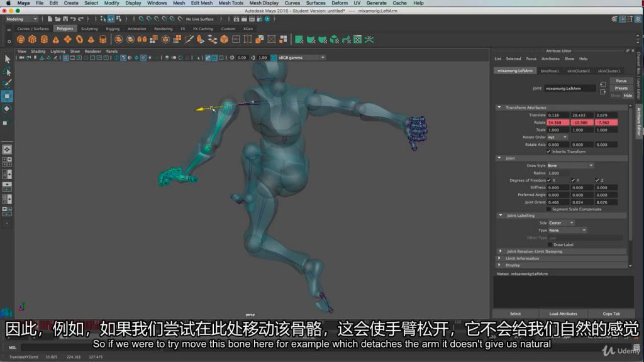Click the Redo arrow in the status line

tap(81, 19)
